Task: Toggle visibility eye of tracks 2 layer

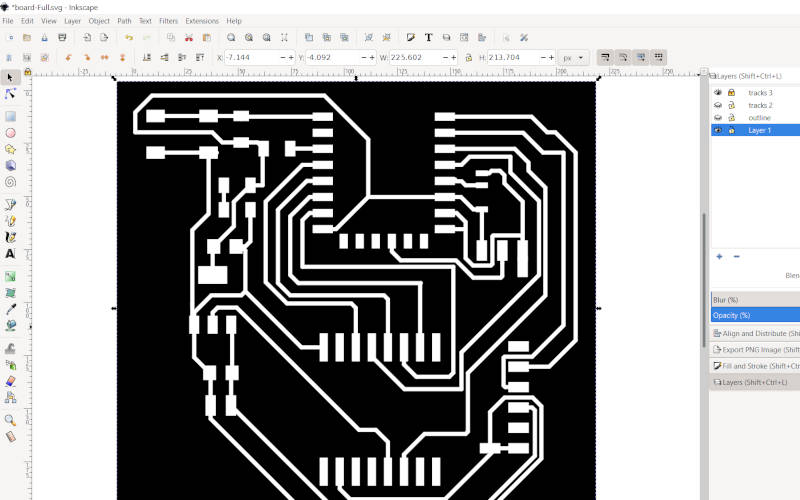Action: coord(718,105)
